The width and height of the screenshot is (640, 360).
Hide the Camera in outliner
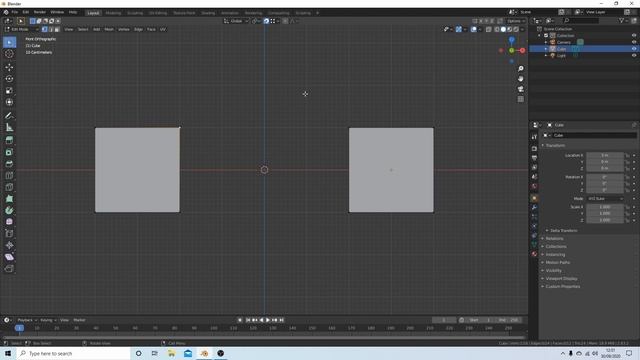click(634, 42)
